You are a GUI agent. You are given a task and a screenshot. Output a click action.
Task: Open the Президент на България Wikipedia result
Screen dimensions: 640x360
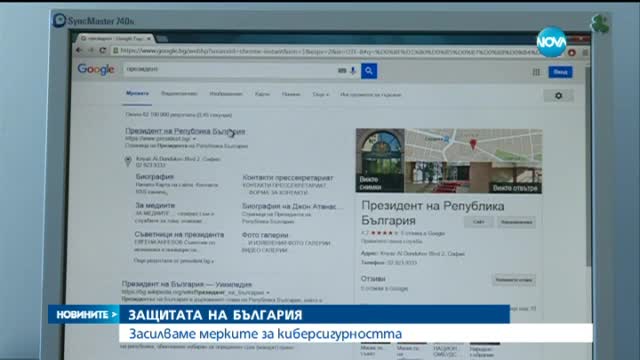point(187,284)
